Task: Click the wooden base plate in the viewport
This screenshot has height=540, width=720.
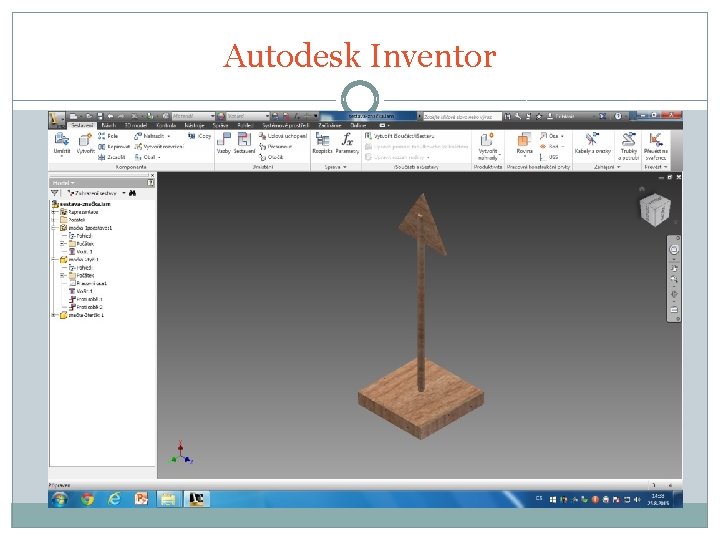Action: click(420, 398)
